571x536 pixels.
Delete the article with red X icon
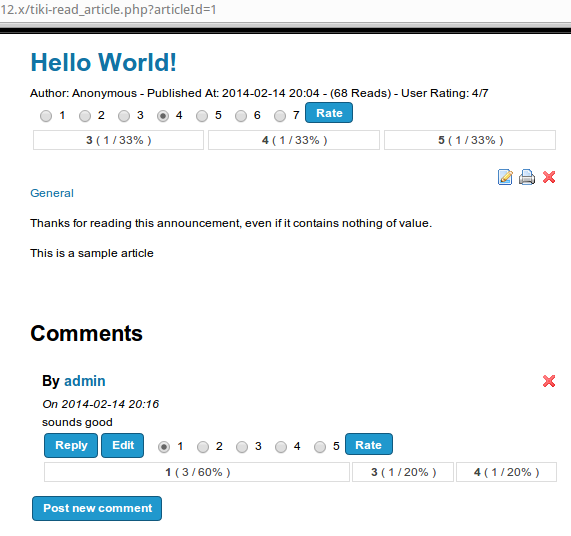coord(549,177)
